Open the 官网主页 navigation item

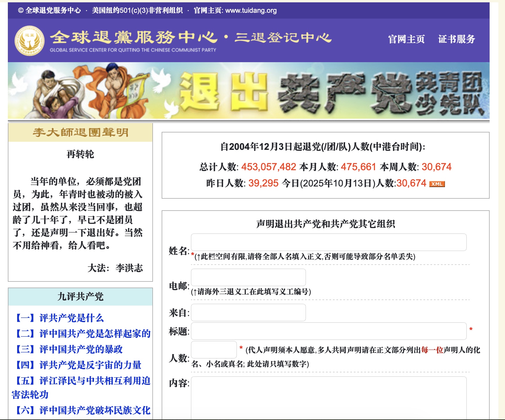[x=406, y=39]
